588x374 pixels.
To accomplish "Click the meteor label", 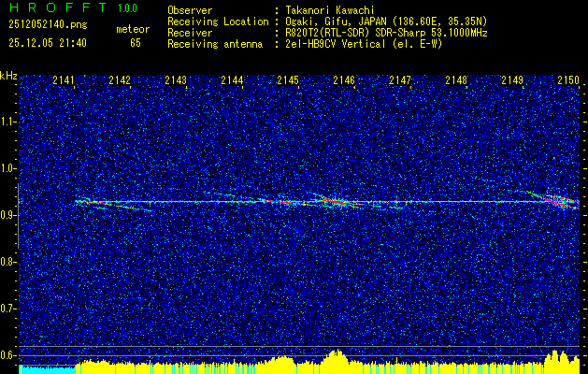I will pyautogui.click(x=133, y=29).
